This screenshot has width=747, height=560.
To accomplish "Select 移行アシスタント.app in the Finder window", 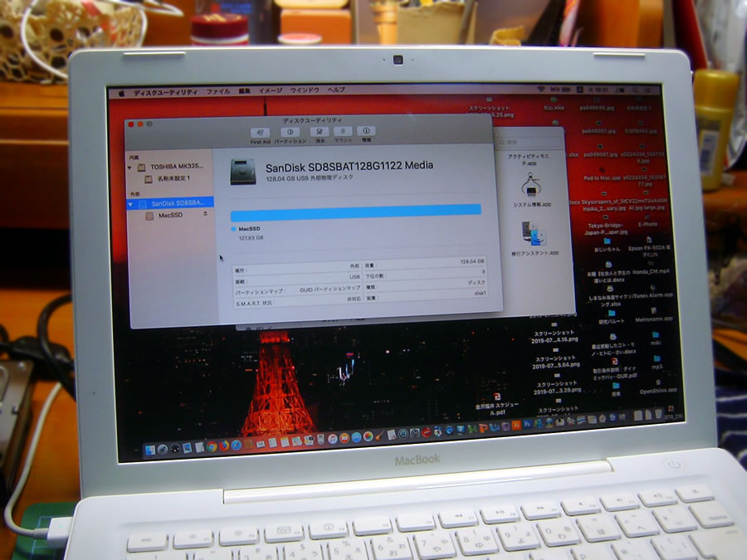I will 535,239.
